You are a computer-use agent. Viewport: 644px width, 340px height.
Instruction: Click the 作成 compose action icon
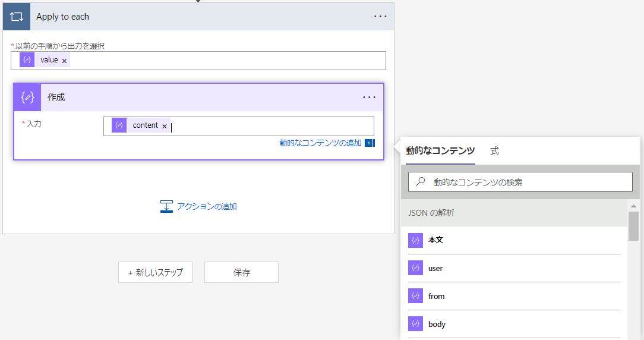[x=27, y=97]
